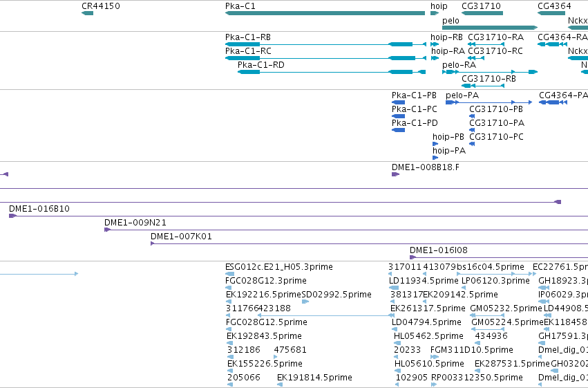The width and height of the screenshot is (588, 388).
Task: Select the hoip-PB protein label
Action: (x=448, y=137)
